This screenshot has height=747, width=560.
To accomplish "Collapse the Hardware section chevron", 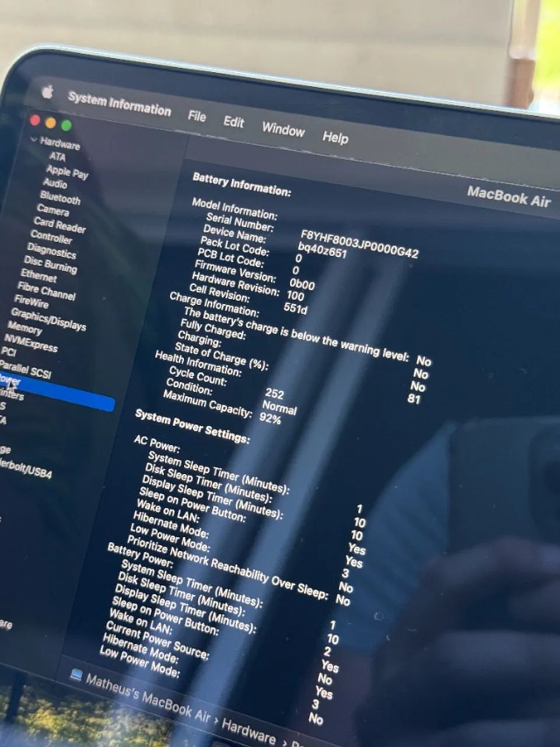I will pos(34,140).
